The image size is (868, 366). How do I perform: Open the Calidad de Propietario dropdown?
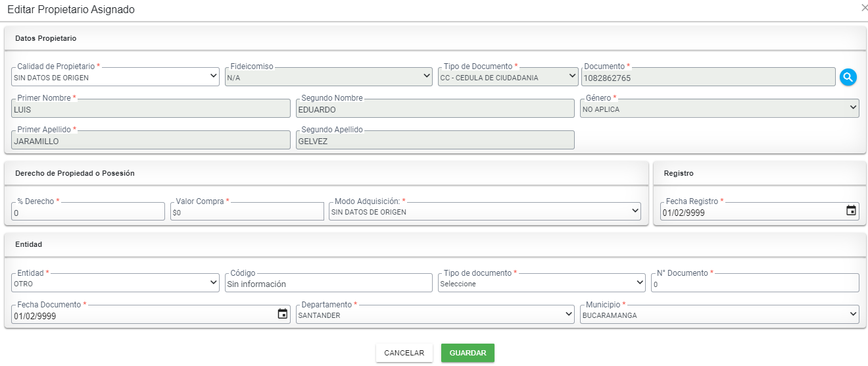click(115, 76)
